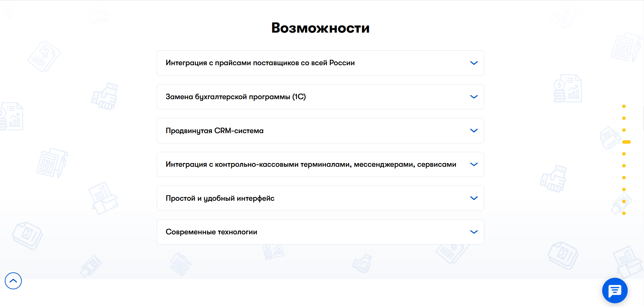Click chevron beside supplier price list integration
644x307 pixels.
tap(474, 63)
